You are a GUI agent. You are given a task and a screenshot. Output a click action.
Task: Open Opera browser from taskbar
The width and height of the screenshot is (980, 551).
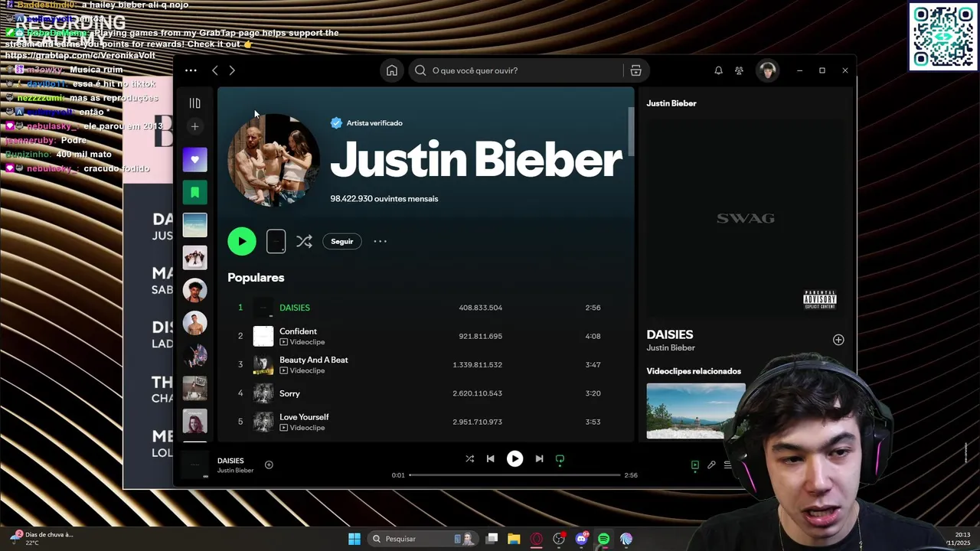pyautogui.click(x=536, y=539)
